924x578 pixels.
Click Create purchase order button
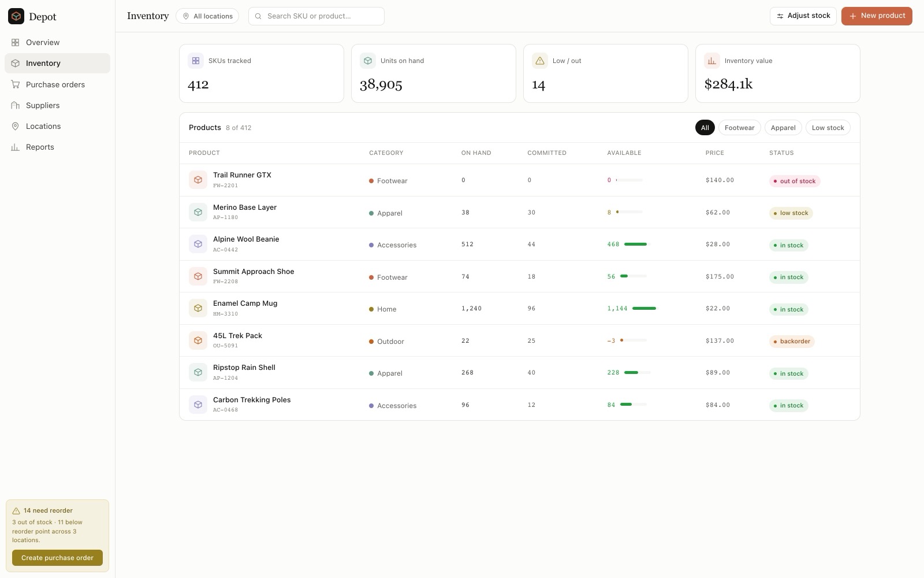57,558
